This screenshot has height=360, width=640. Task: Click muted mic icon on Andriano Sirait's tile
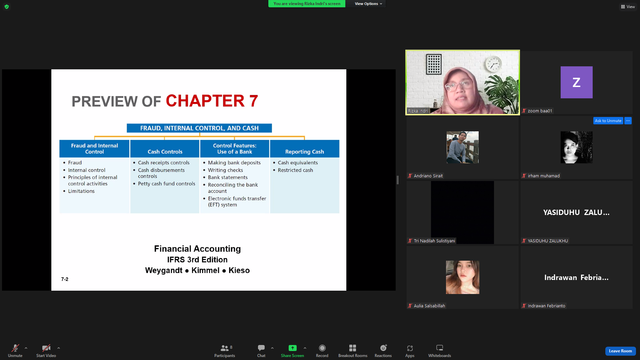(410, 176)
